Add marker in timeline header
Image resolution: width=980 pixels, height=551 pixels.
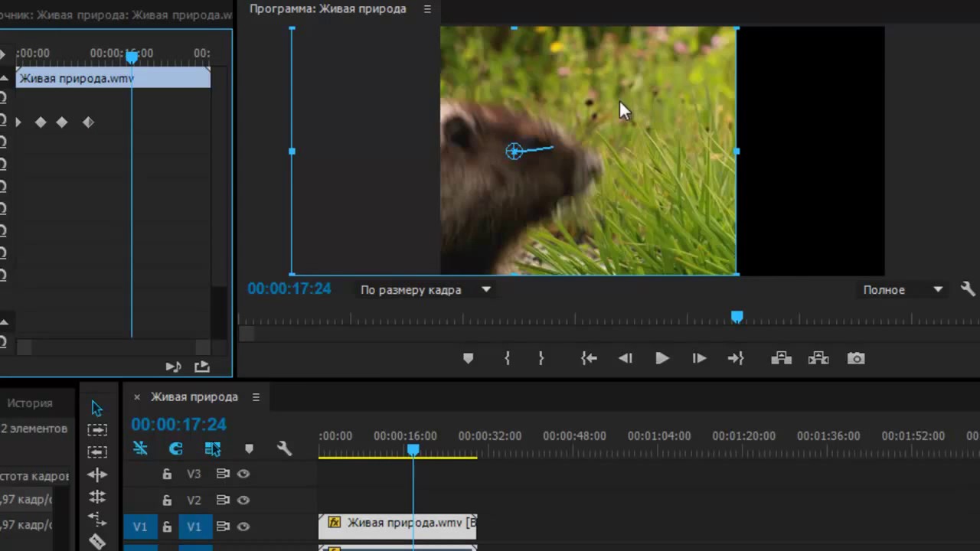pyautogui.click(x=249, y=449)
